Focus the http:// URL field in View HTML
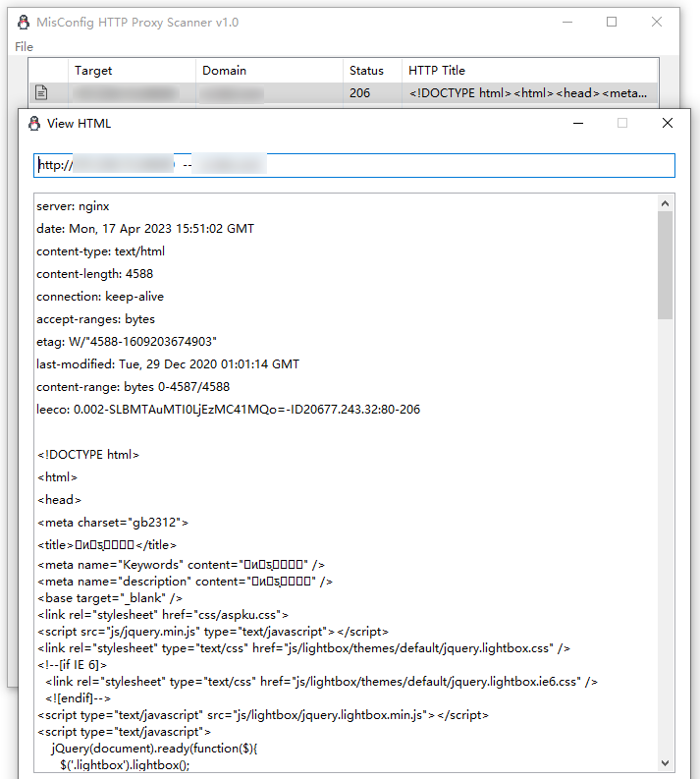700x779 pixels. click(354, 165)
